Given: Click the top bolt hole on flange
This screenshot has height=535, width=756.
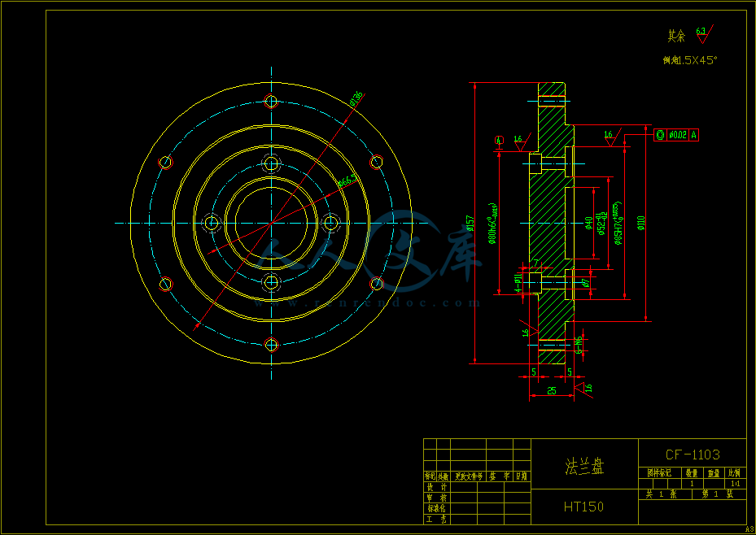Looking at the screenshot, I should pyautogui.click(x=272, y=102).
